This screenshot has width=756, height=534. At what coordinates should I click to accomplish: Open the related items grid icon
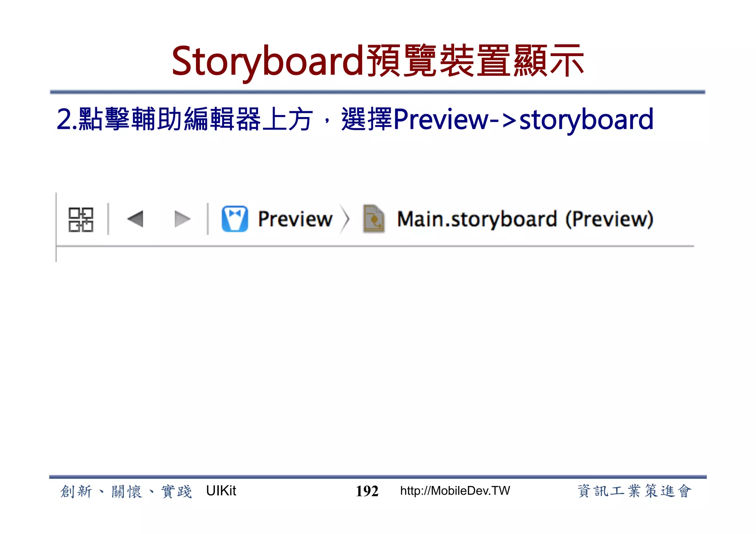tap(81, 220)
